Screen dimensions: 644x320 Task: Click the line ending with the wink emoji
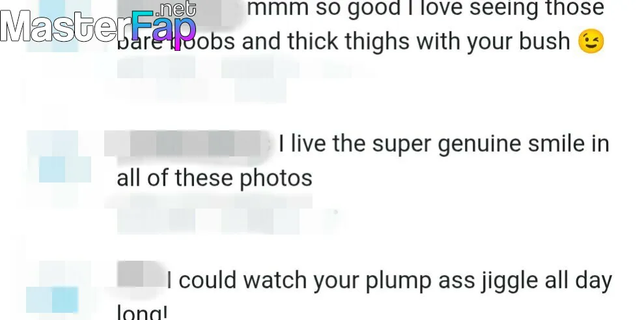pyautogui.click(x=361, y=42)
